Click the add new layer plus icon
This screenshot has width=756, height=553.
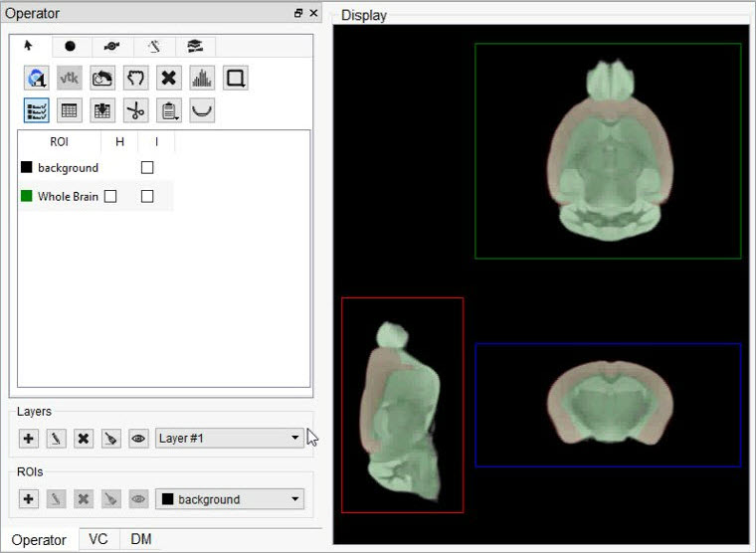tap(29, 439)
